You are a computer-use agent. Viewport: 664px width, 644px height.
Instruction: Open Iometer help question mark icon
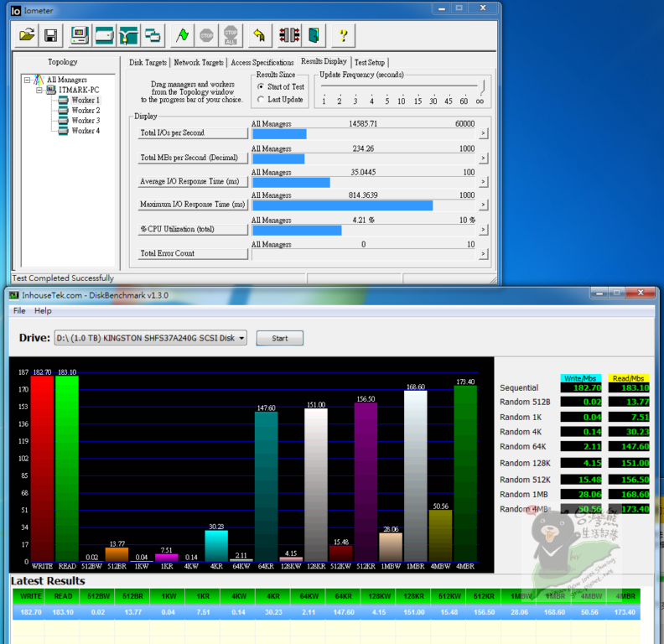344,35
